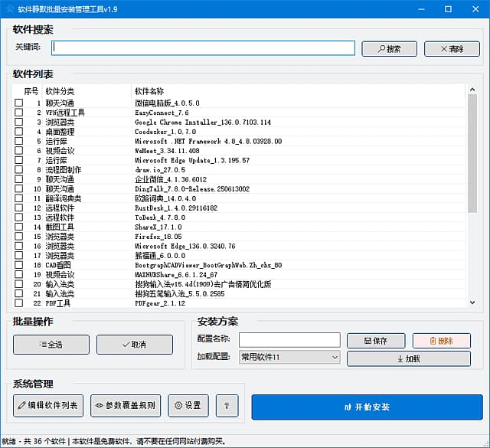
Task: Start installation with 开始安装 button
Action: point(367,407)
